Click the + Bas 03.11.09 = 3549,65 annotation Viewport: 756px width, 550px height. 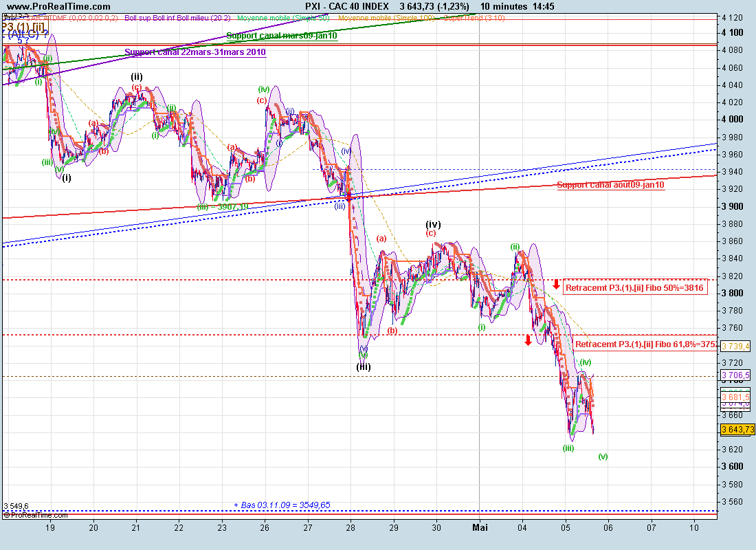(282, 505)
